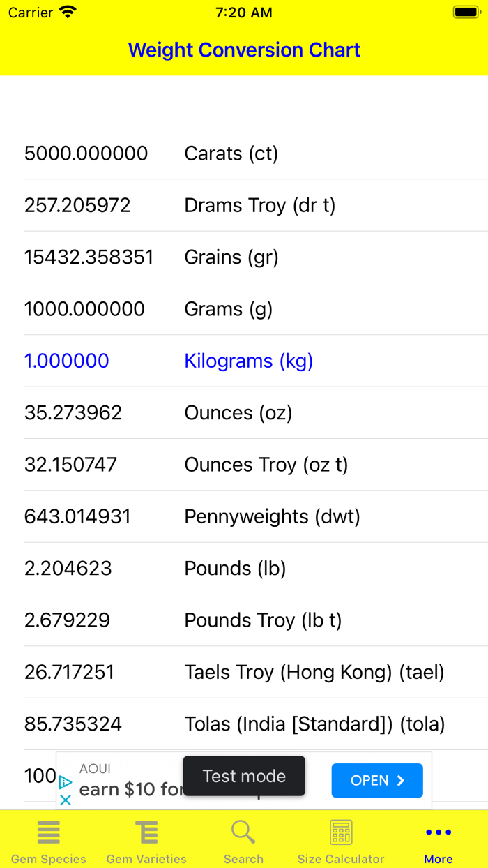Screen dimensions: 488x868
Task: Tap the Search magnifier icon
Action: point(243,832)
